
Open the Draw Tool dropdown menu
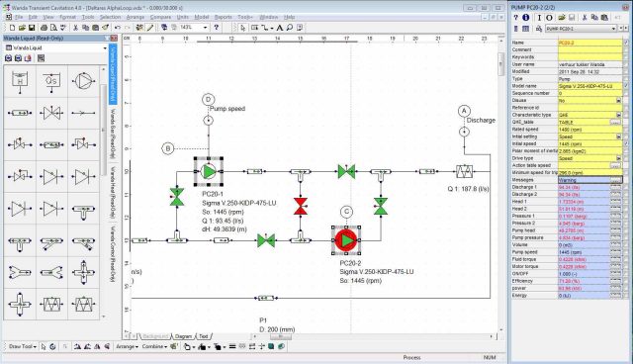23,346
